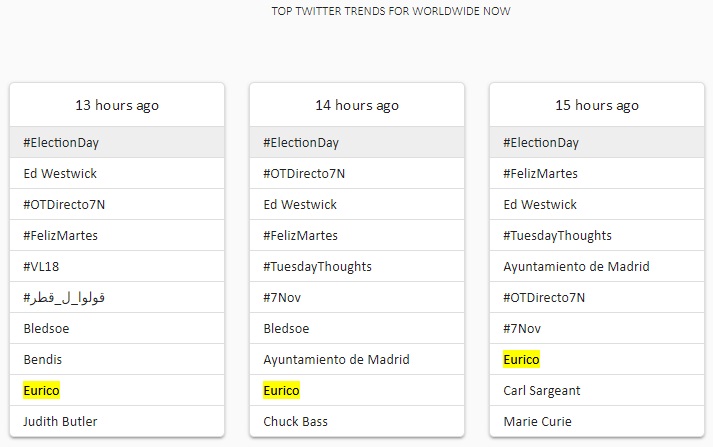
Task: Click #ElectionDay in the 13 hours ago list
Action: pyautogui.click(x=61, y=142)
